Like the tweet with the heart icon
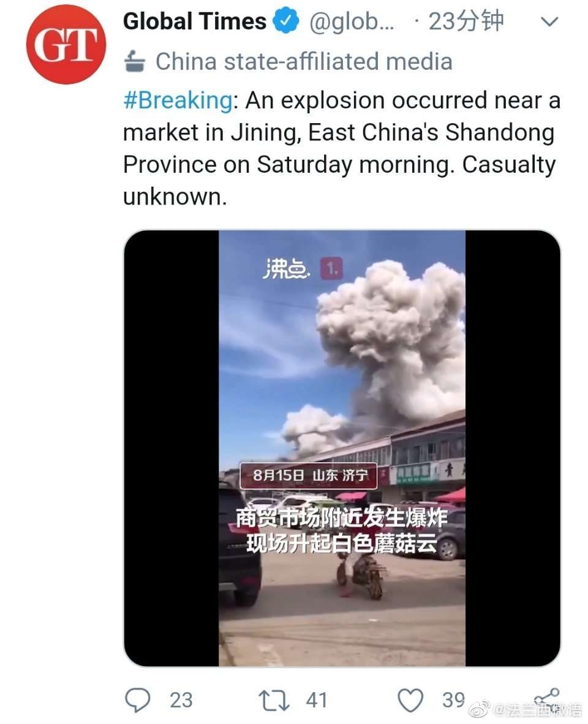The width and height of the screenshot is (588, 724). 410,701
